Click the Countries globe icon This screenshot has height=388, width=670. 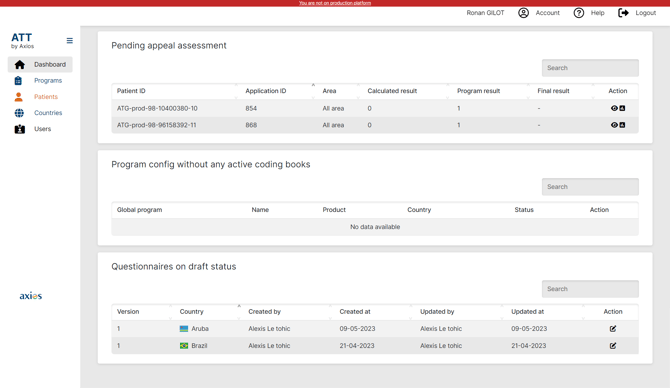[x=19, y=113]
